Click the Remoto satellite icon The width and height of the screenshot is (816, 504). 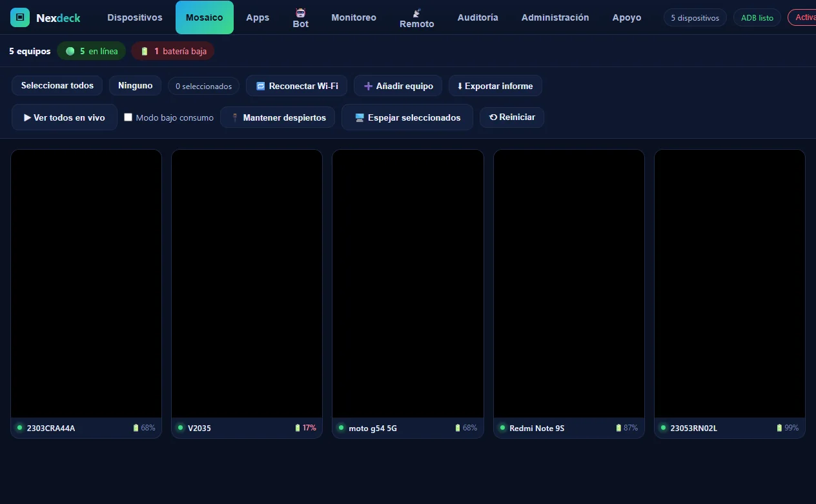[417, 13]
